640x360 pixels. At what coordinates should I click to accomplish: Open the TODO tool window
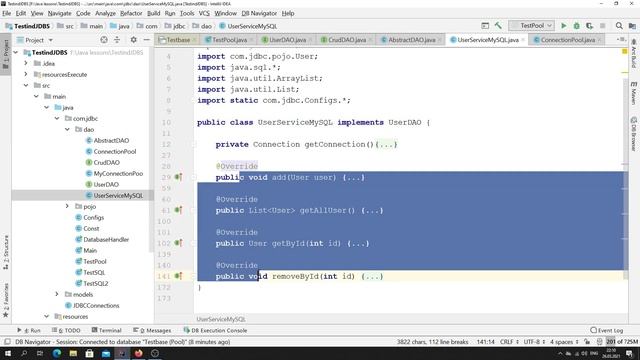66,330
